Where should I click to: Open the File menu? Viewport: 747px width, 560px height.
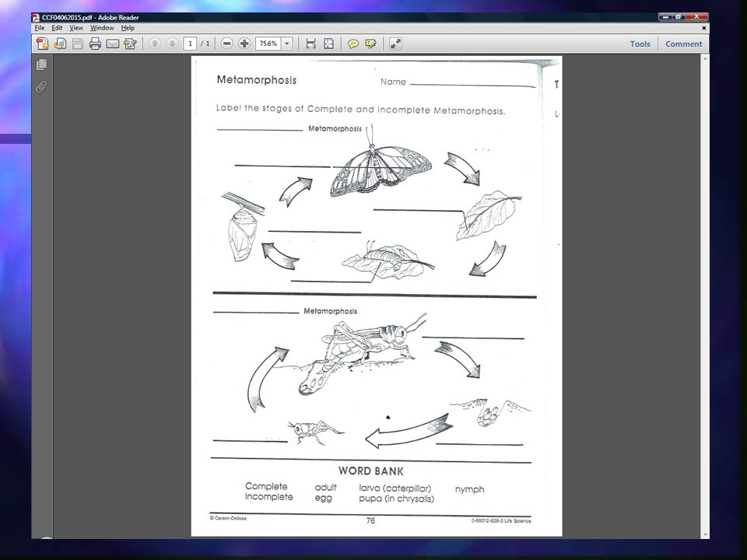pos(40,28)
